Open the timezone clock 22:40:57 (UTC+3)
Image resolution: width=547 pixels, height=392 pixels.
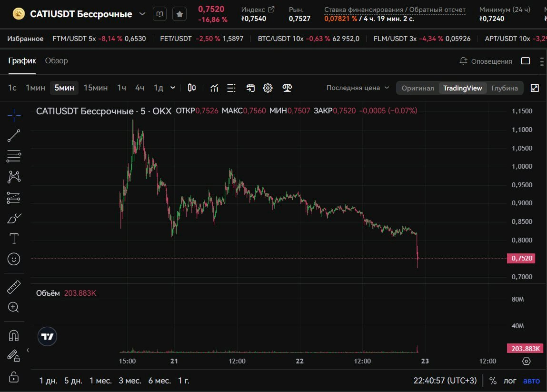pos(445,381)
